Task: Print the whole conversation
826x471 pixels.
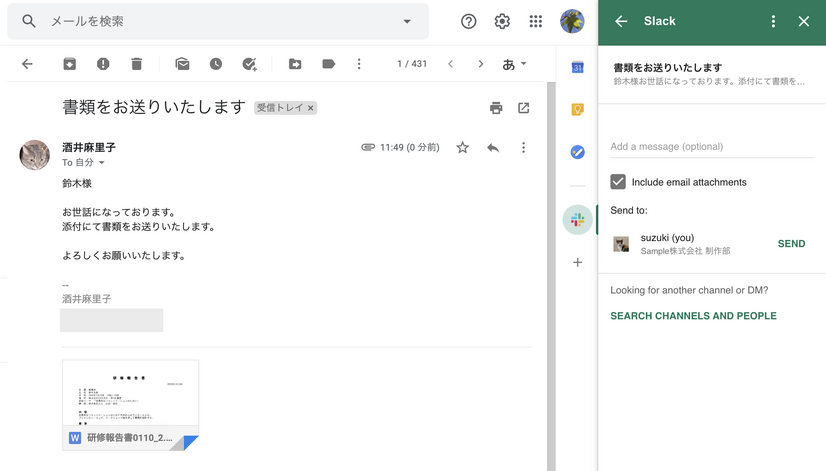Action: point(496,108)
